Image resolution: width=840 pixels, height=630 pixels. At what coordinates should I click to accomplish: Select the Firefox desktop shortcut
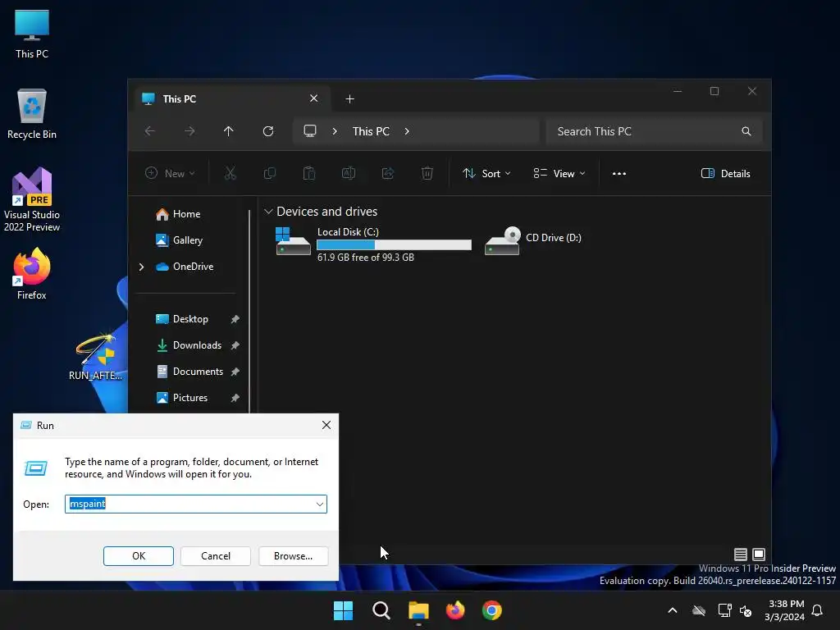[x=32, y=274]
